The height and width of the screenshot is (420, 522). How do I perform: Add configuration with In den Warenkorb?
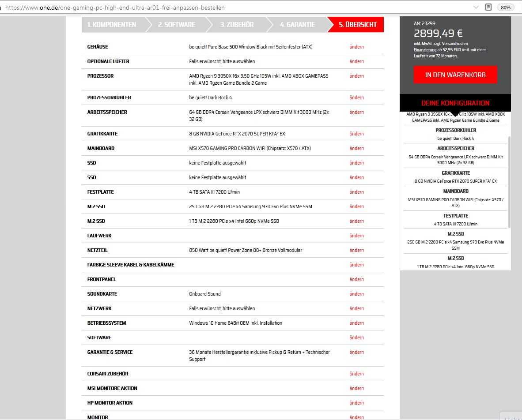[x=455, y=75]
